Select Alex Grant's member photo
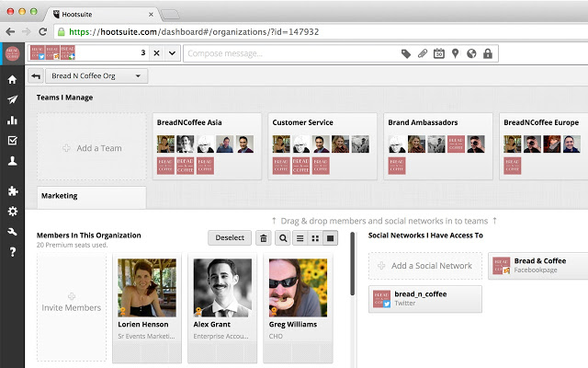This screenshot has height=368, width=588. pyautogui.click(x=222, y=288)
